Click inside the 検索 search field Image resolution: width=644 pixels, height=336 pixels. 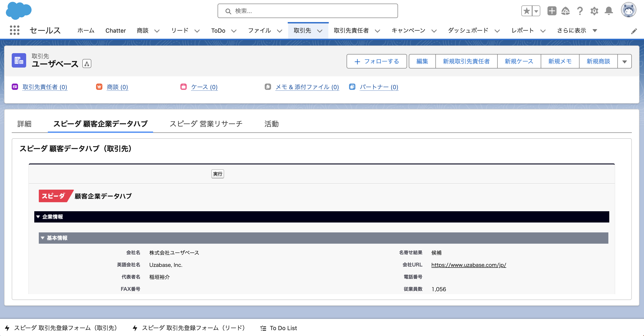[x=307, y=11]
